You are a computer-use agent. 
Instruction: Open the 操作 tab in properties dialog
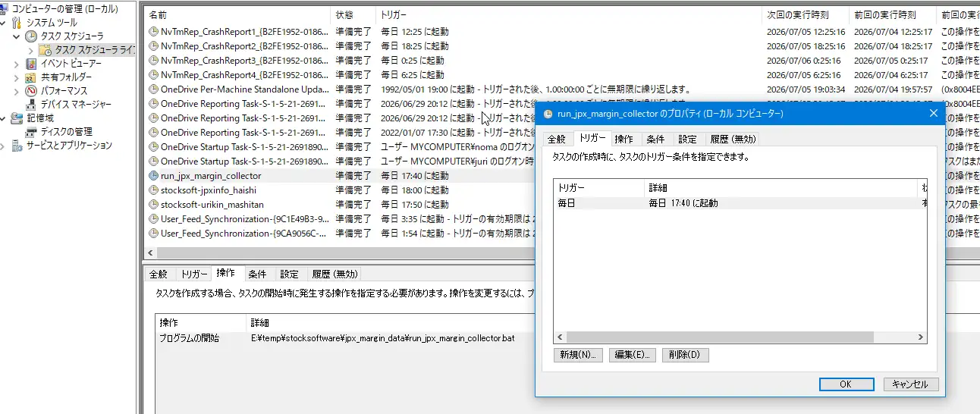pos(624,140)
